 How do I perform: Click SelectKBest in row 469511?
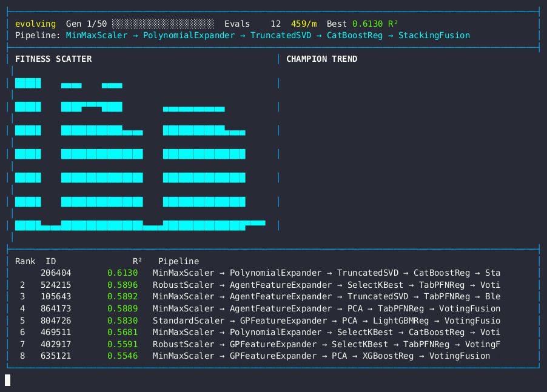[365, 333]
